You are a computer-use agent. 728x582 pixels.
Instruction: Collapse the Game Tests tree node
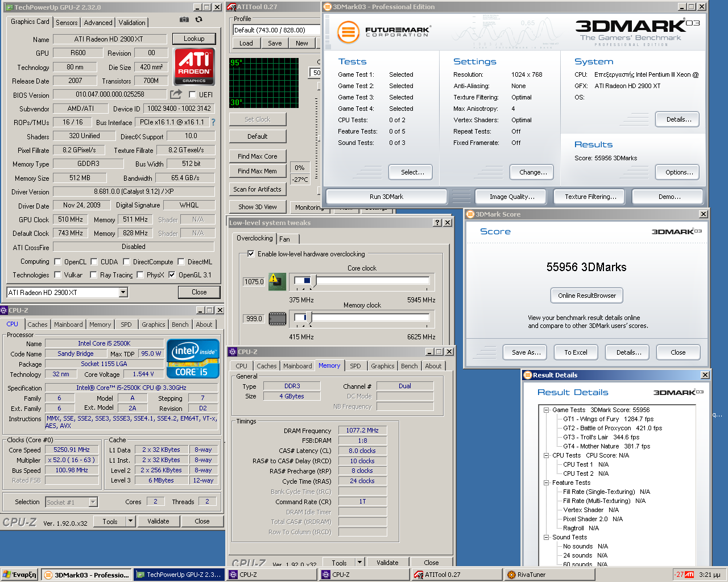(x=546, y=410)
